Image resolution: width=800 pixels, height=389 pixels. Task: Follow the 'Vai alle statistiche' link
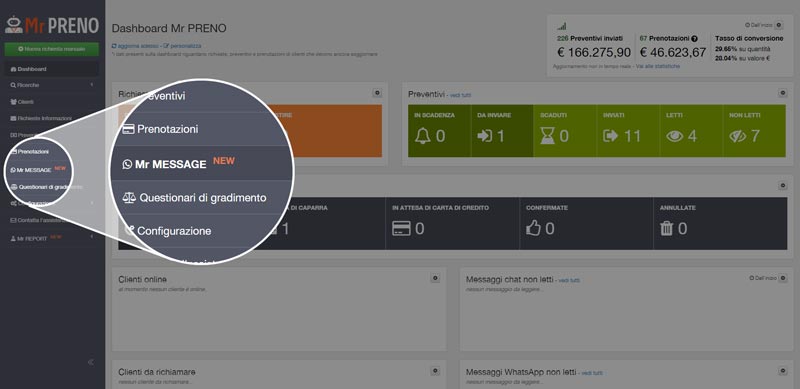(x=658, y=66)
